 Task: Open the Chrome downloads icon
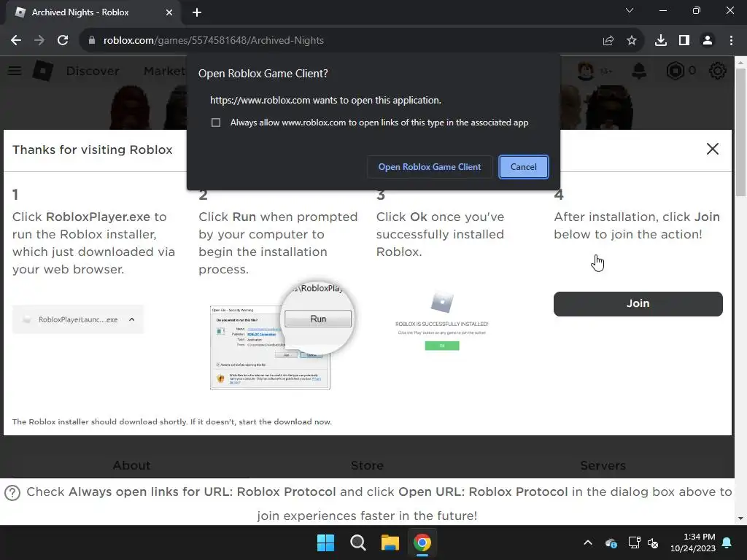(661, 41)
